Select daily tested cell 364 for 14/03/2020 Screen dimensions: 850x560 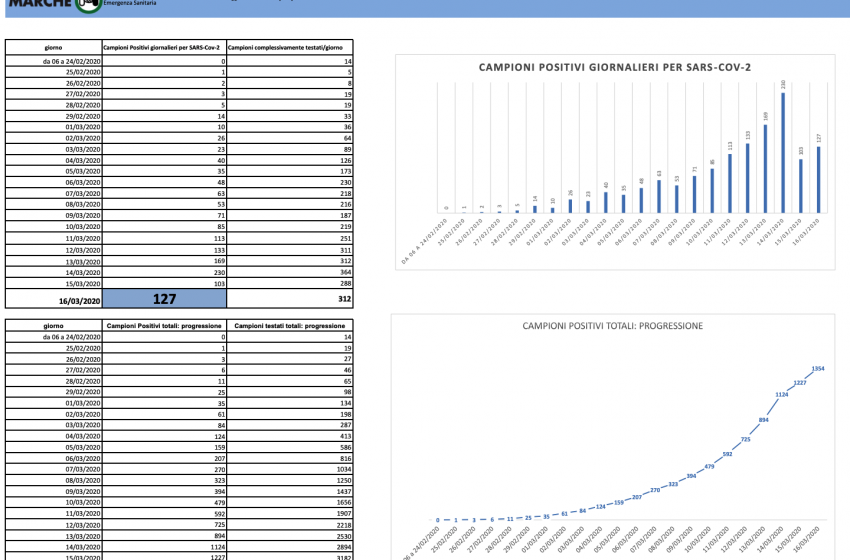click(x=289, y=272)
